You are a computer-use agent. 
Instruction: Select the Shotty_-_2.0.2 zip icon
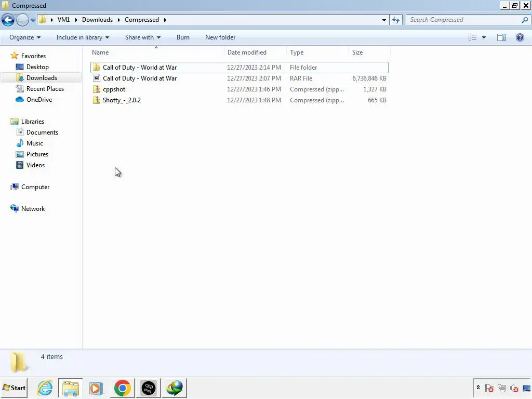coord(97,100)
